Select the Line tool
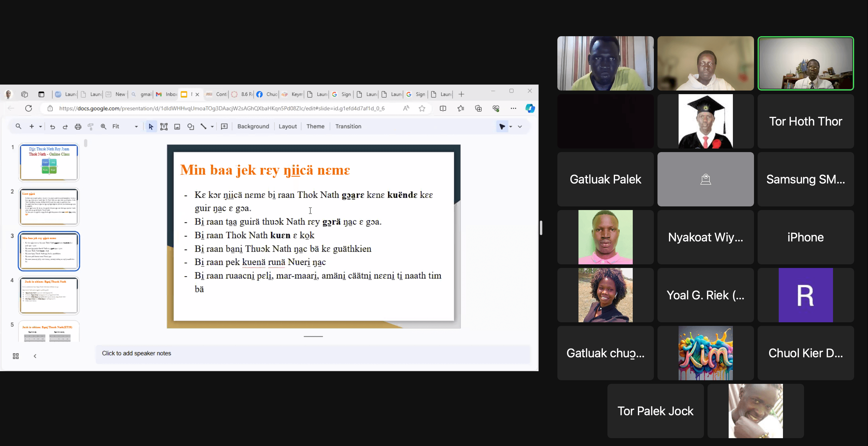This screenshot has height=446, width=868. click(203, 126)
